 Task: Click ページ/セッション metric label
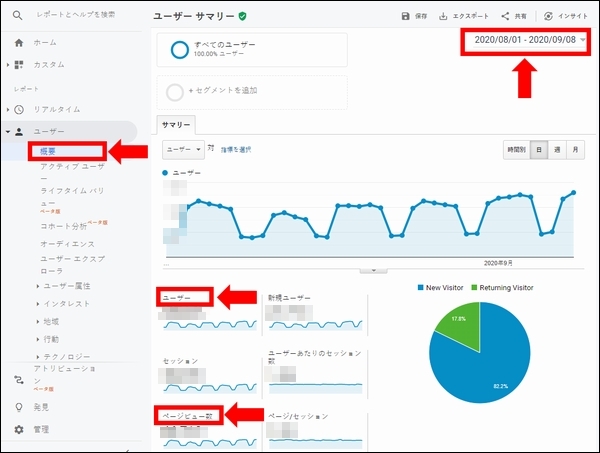298,416
